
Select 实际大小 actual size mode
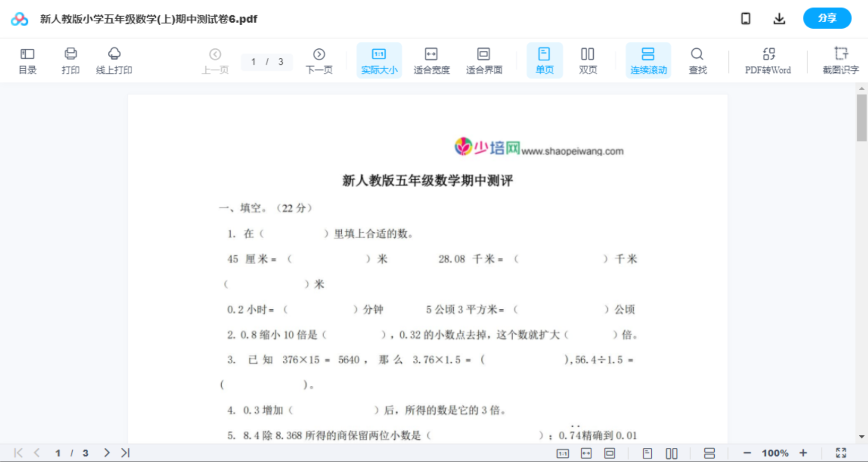pyautogui.click(x=379, y=60)
